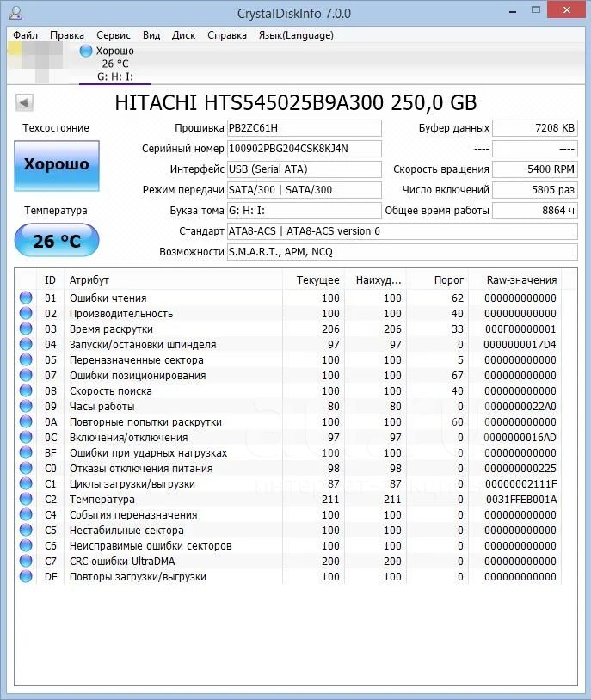The image size is (591, 700).
Task: Click status orb for Часы работы row
Action: coord(26,406)
